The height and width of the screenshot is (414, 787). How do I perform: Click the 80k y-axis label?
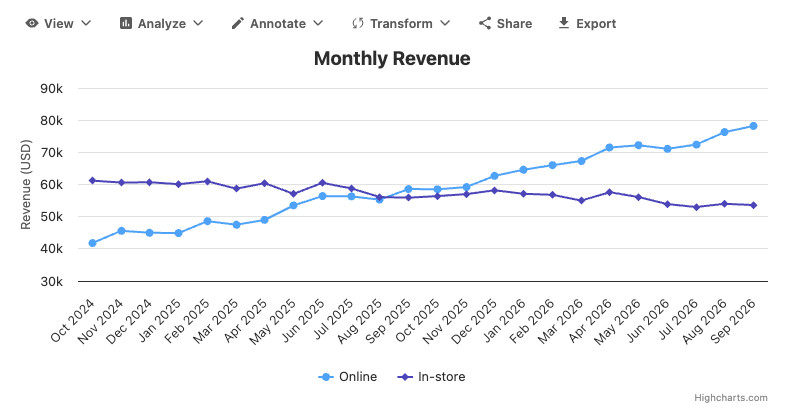51,121
